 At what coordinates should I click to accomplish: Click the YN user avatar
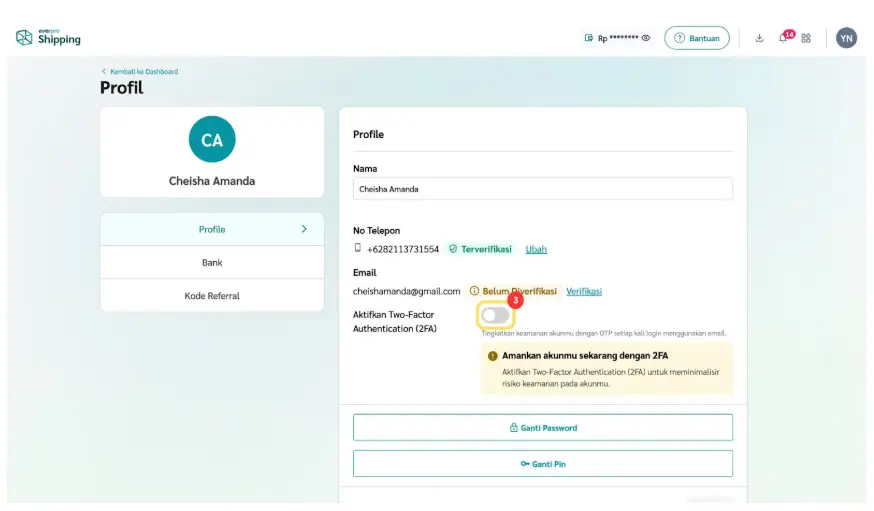846,38
